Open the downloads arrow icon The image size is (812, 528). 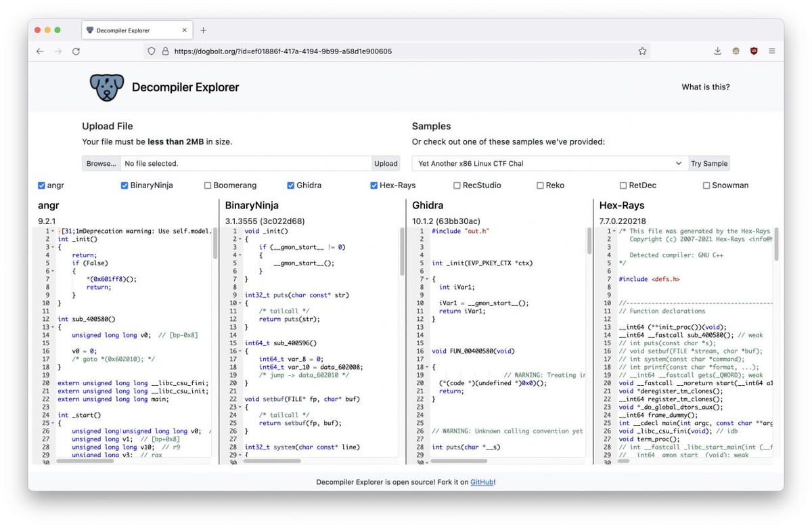pos(717,51)
